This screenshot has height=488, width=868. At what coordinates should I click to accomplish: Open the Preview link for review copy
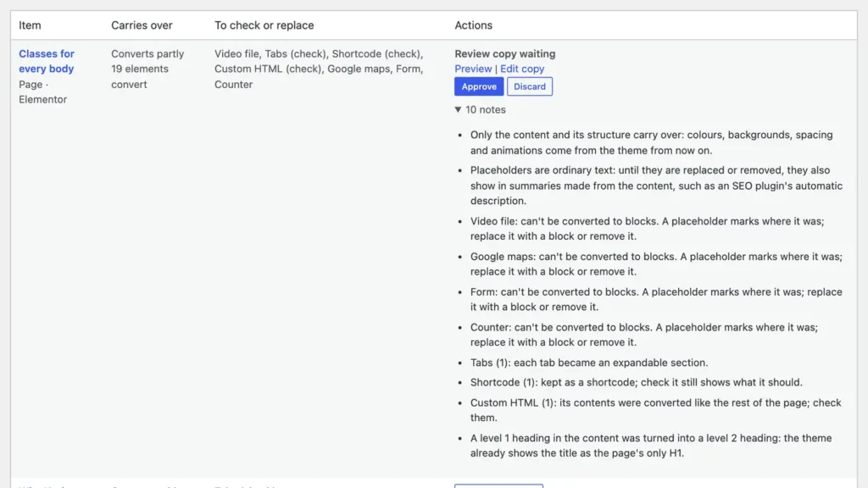pos(473,69)
